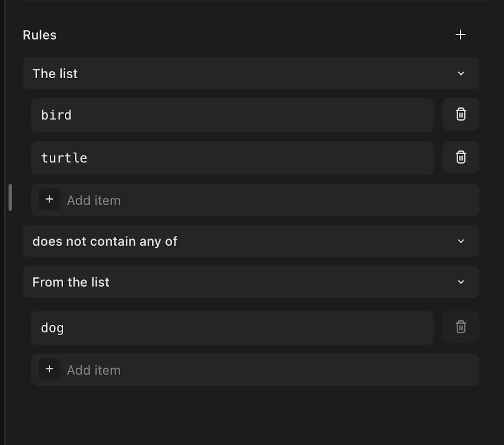Click the trash icon next to dog
Image resolution: width=504 pixels, height=445 pixels.
click(461, 327)
